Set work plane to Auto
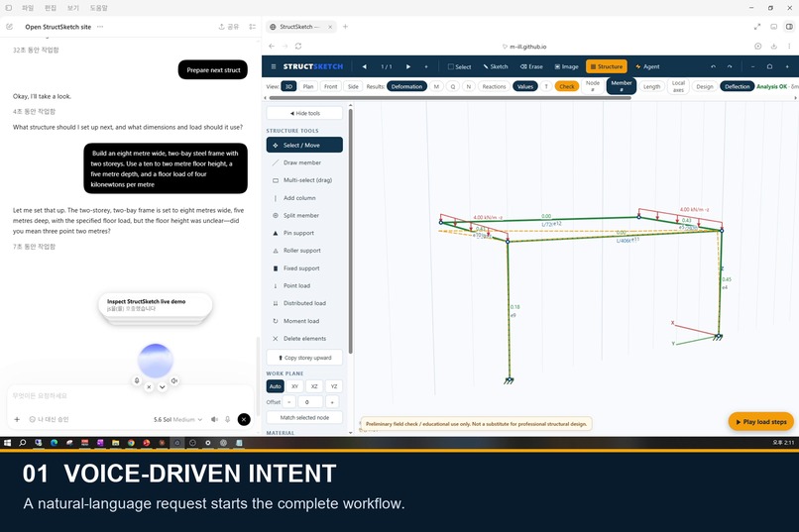 point(276,386)
